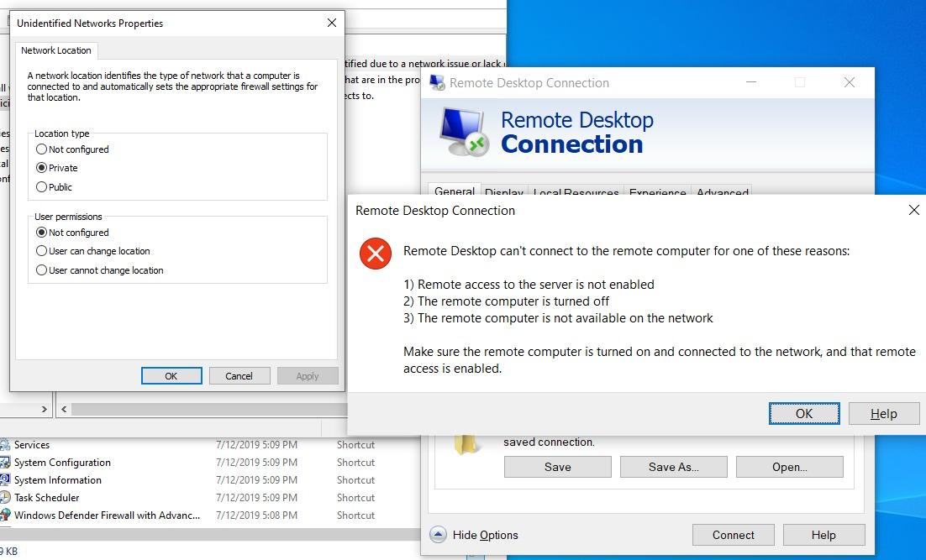
Task: Click the red error X icon
Action: [x=375, y=254]
